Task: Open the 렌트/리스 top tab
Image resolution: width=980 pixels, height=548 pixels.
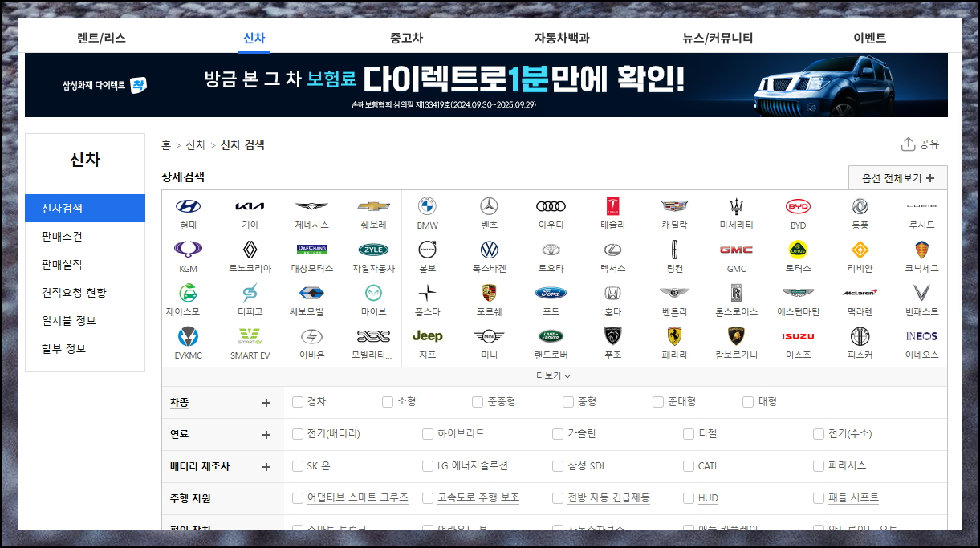Action: pyautogui.click(x=101, y=38)
